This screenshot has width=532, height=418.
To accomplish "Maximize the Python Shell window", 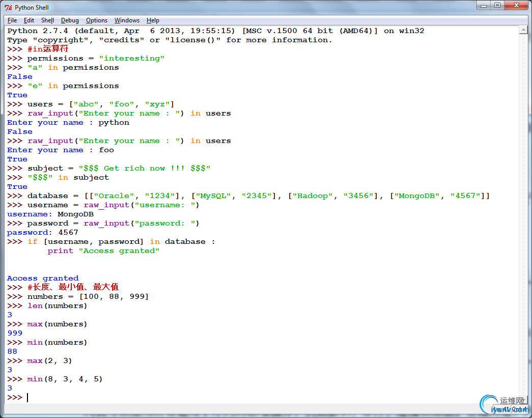I will 497,6.
